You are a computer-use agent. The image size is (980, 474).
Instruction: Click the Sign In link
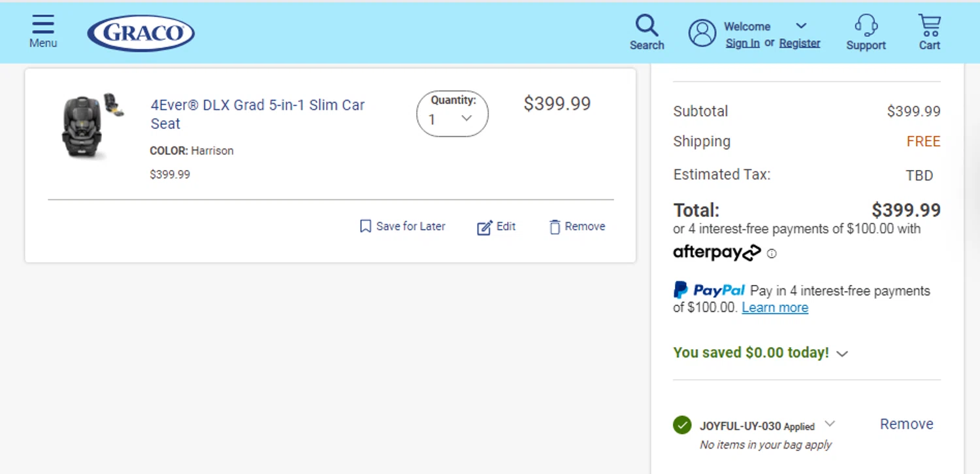point(743,43)
